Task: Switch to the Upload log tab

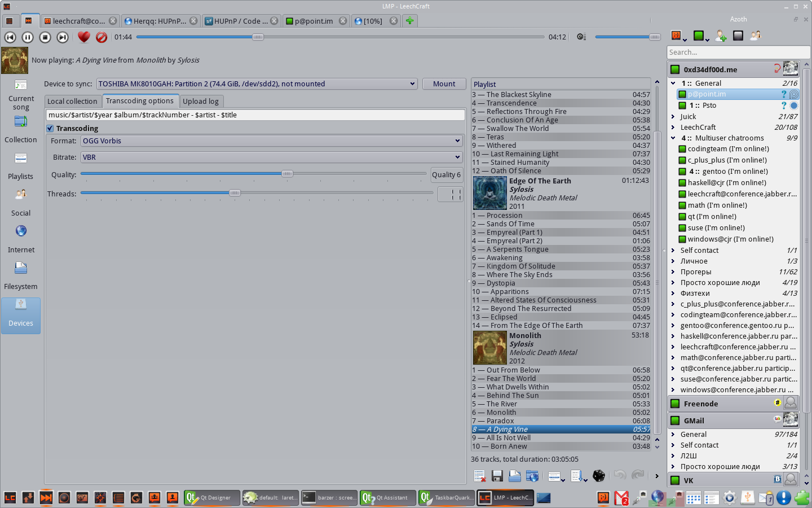Action: [201, 101]
